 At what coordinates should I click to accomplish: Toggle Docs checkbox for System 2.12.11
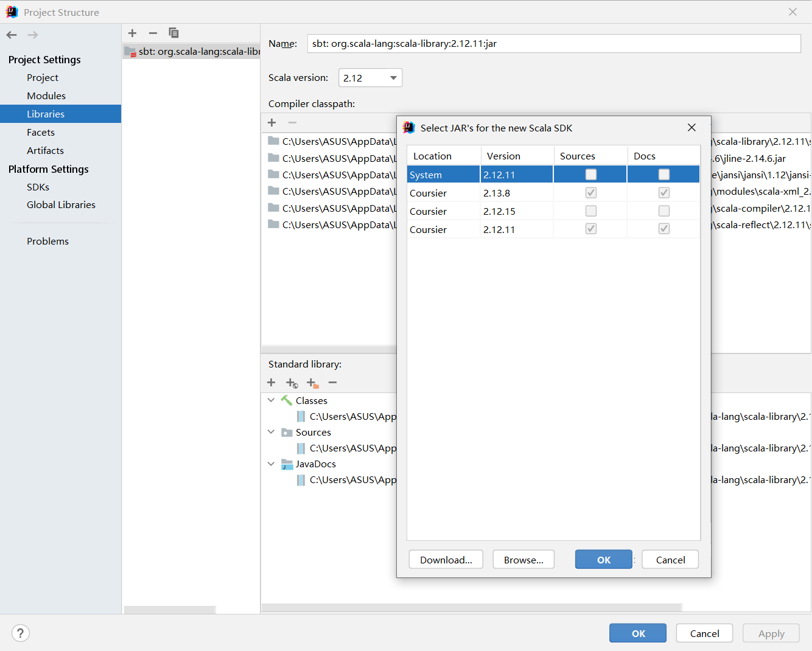(663, 175)
